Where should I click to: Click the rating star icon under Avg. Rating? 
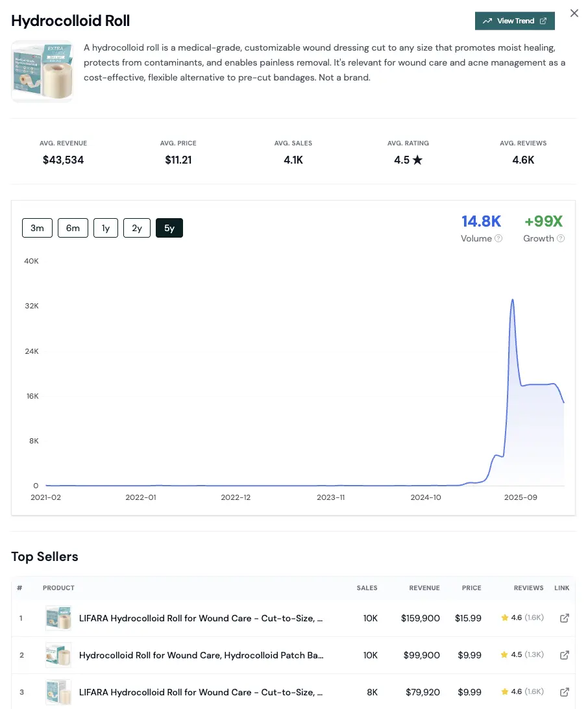(x=417, y=160)
